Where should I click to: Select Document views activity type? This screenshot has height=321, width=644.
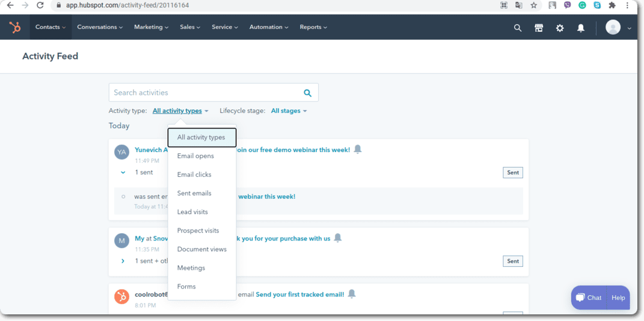pyautogui.click(x=201, y=249)
